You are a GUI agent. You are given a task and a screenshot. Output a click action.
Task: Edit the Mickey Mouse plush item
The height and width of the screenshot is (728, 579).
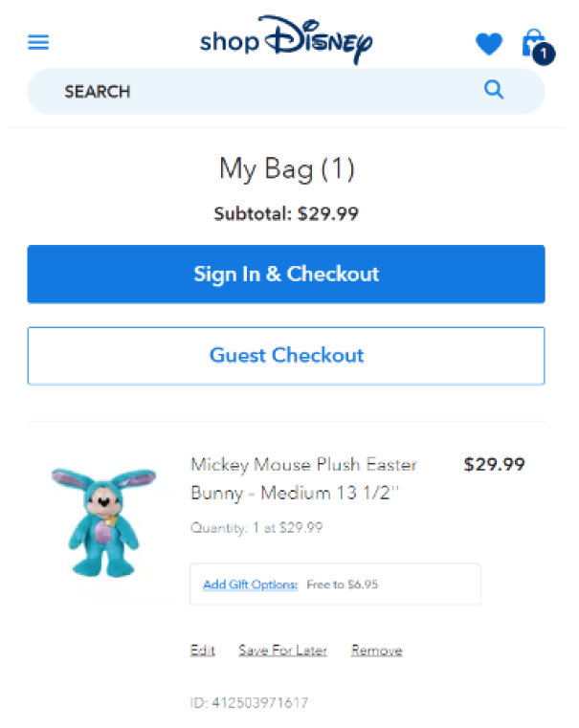click(x=202, y=651)
